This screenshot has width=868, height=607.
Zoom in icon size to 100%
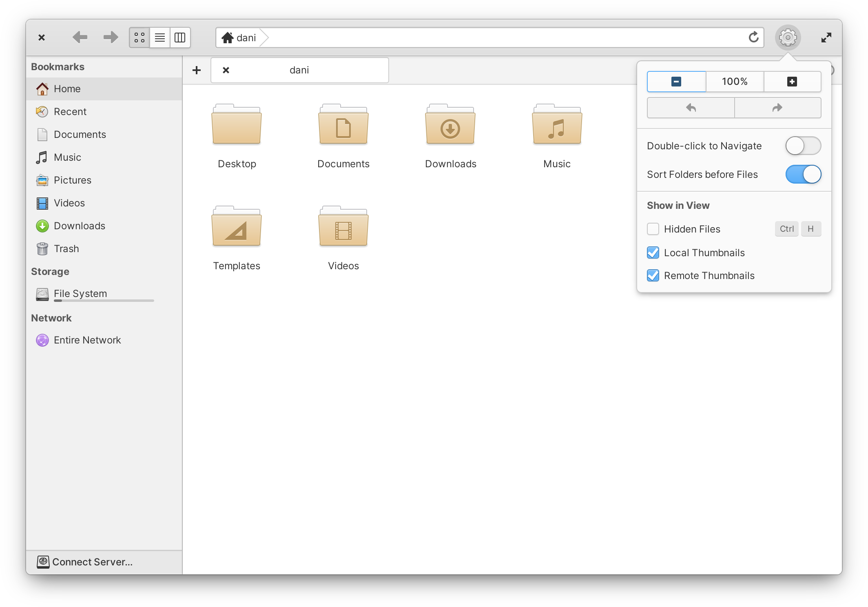pyautogui.click(x=733, y=80)
